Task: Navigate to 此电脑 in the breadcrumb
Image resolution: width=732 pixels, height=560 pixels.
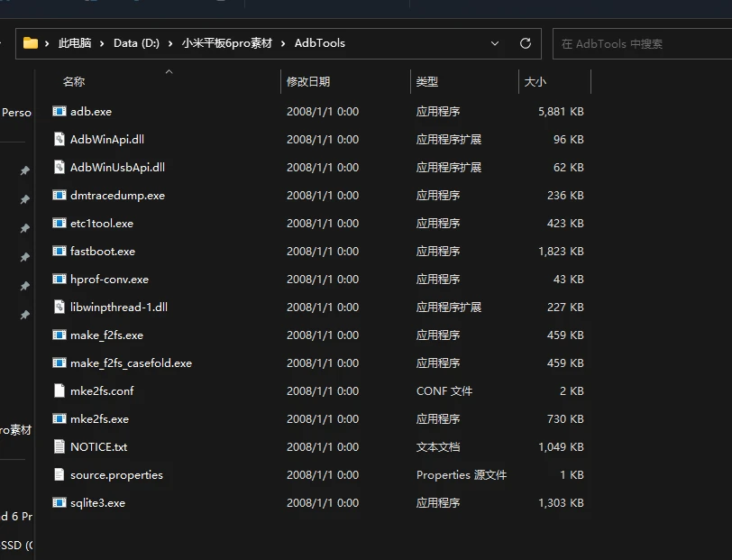Action: [x=75, y=43]
